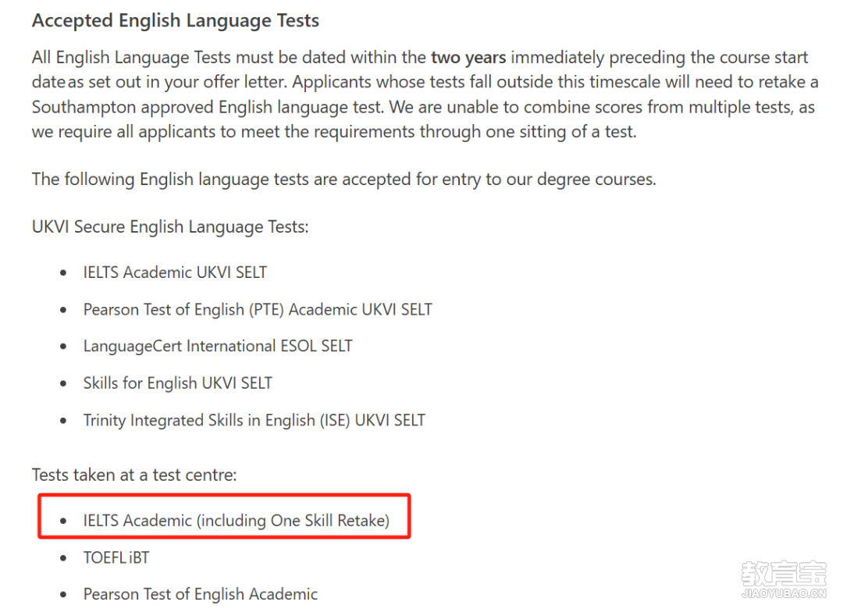Click highlighted IELTS Academic One Skill Retake

pyautogui.click(x=236, y=521)
